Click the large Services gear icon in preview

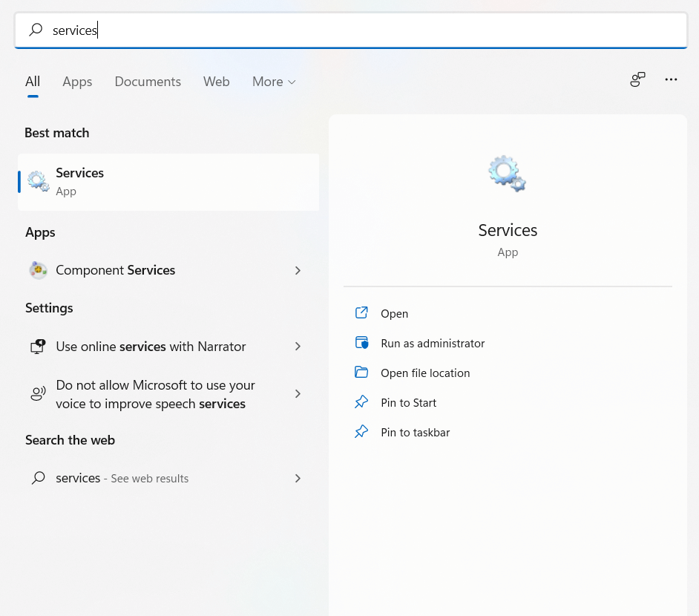(507, 174)
